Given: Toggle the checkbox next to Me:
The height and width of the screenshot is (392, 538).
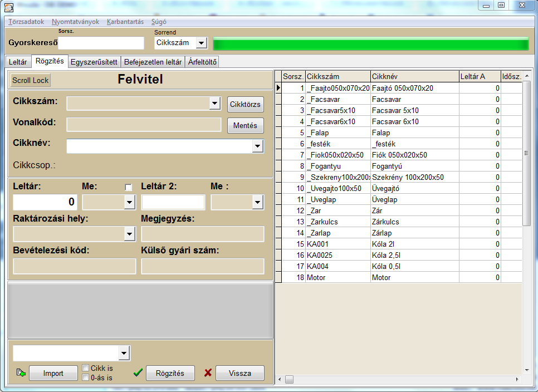Looking at the screenshot, I should (128, 187).
